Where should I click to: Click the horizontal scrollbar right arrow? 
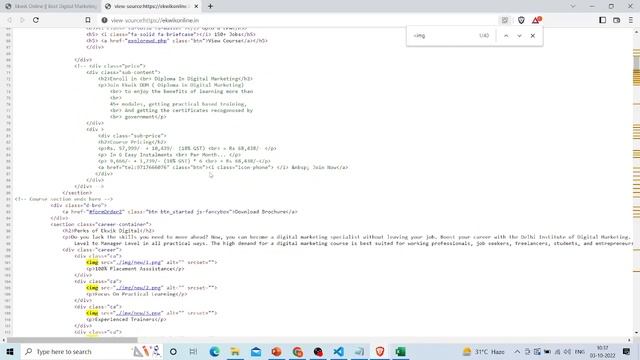click(x=629, y=340)
